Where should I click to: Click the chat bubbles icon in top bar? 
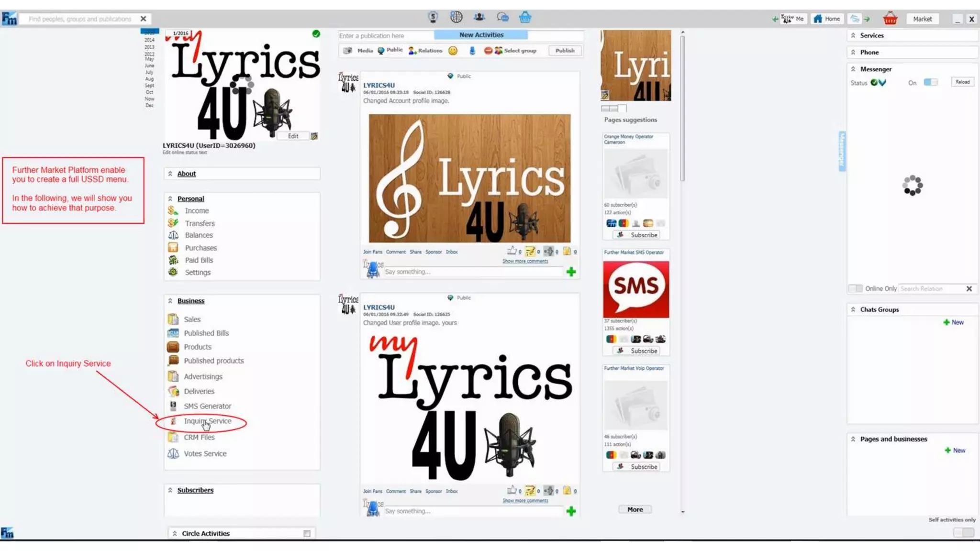tap(502, 18)
